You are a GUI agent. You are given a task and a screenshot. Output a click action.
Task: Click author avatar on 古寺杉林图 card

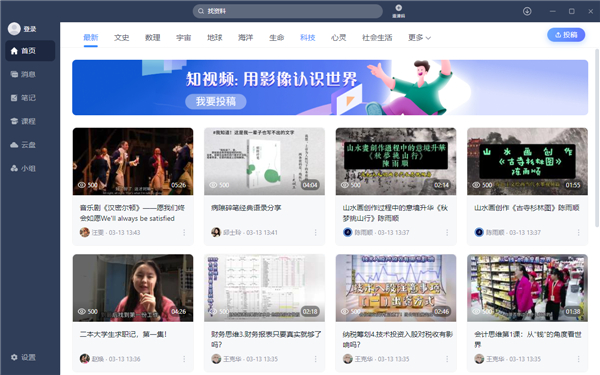coord(479,232)
